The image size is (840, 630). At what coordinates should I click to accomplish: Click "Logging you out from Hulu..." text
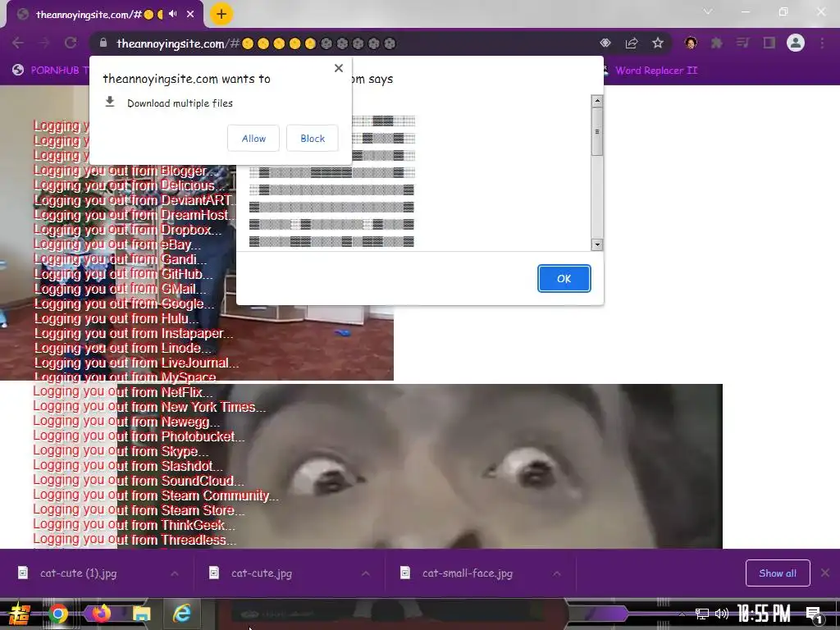pos(116,318)
